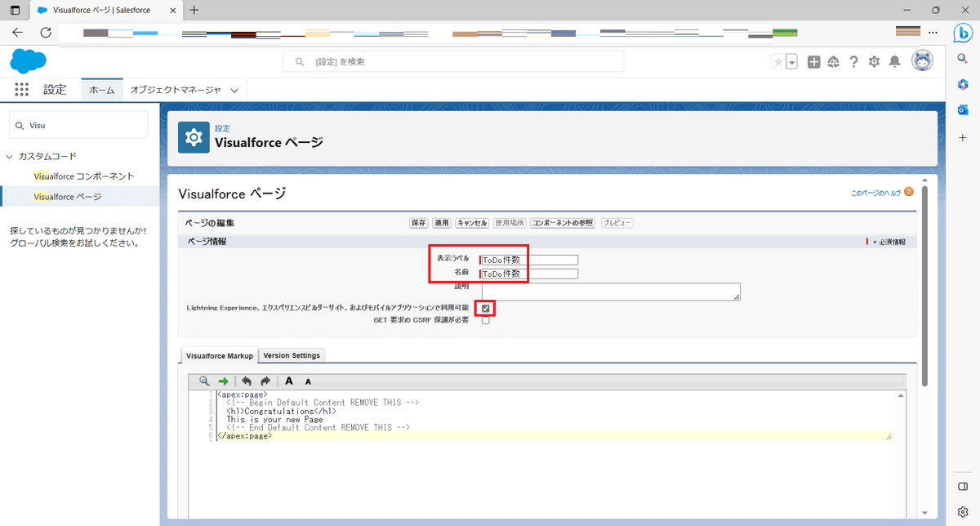Open the user profile avatar
The height and width of the screenshot is (526, 980).
923,61
